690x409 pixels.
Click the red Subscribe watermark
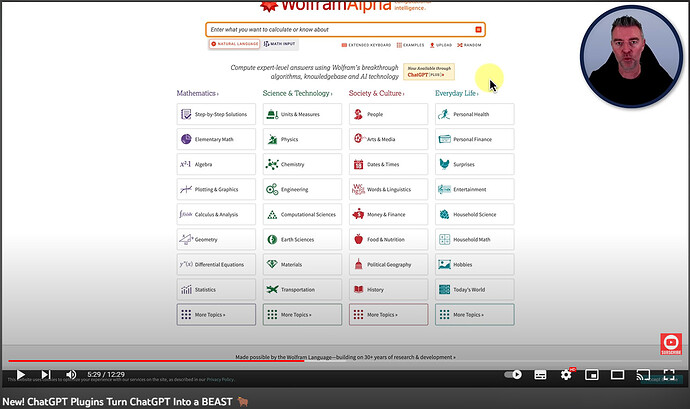coord(671,344)
